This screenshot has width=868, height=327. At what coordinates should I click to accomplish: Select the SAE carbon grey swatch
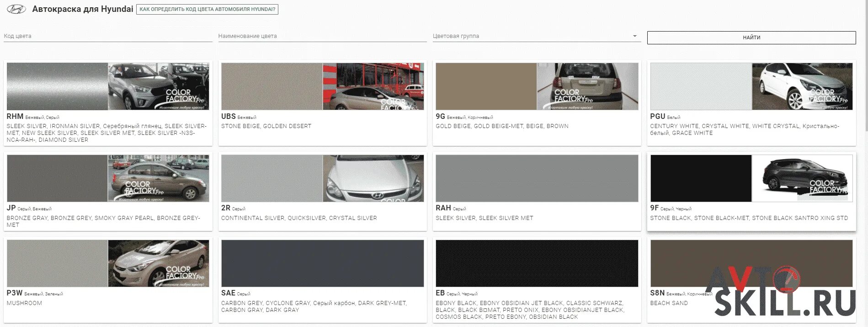(323, 263)
